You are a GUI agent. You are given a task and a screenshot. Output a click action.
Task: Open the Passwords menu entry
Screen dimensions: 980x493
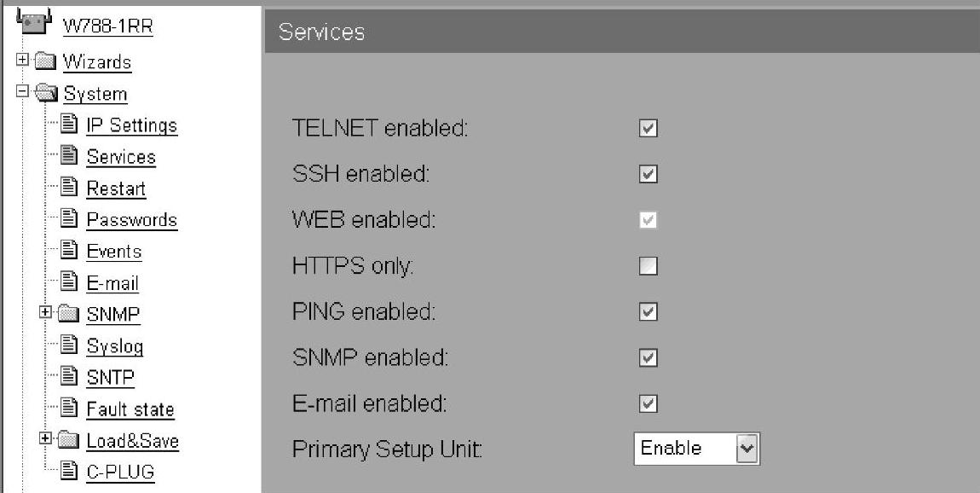[x=132, y=220]
